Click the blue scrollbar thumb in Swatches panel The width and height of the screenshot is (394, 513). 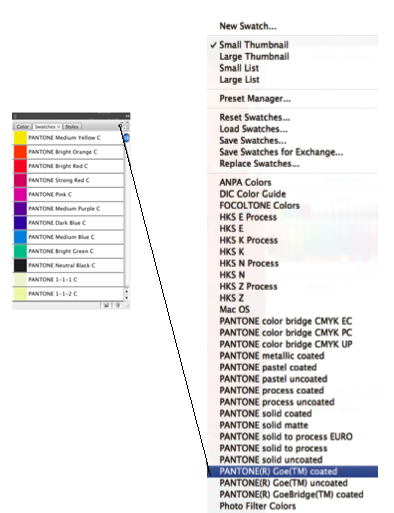[127, 138]
